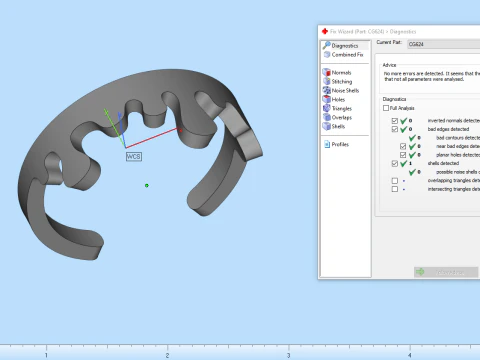Image resolution: width=480 pixels, height=360 pixels.
Task: Toggle the planar holes detected checkbox
Action: (x=403, y=155)
